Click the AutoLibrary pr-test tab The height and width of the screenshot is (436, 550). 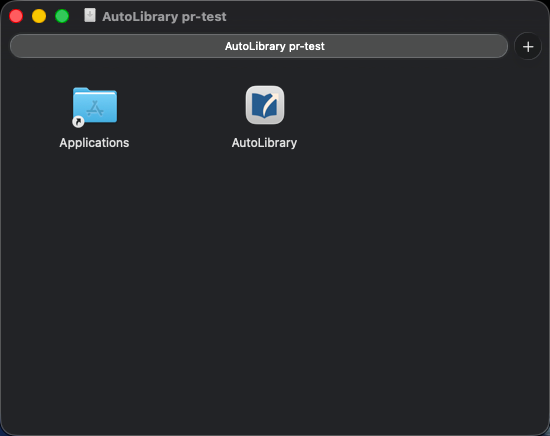point(259,46)
